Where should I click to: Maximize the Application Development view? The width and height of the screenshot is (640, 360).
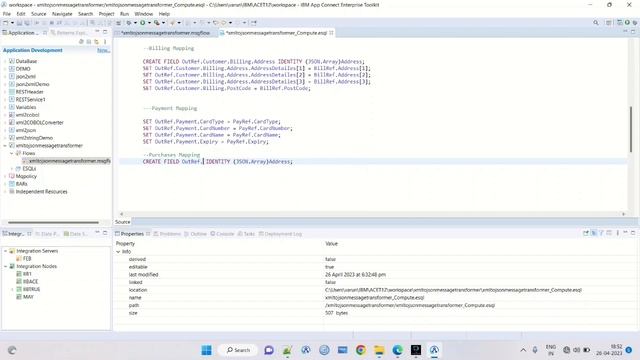pos(105,32)
